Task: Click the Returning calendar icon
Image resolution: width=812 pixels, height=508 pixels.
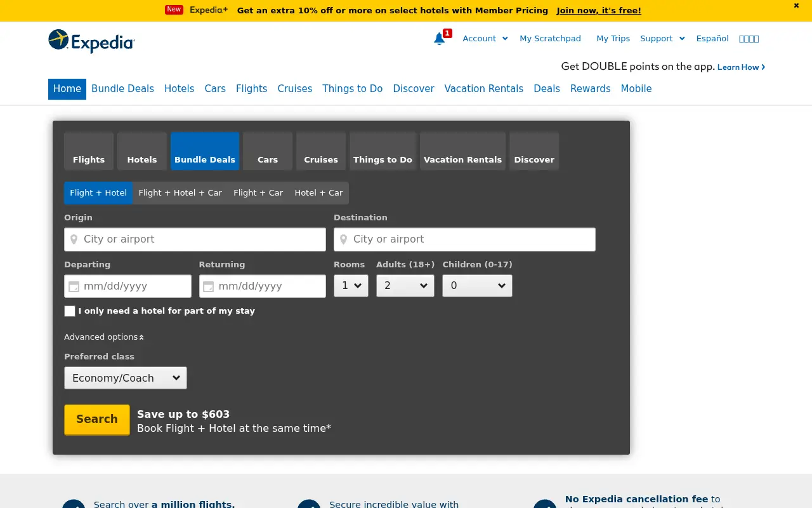Action: (208, 286)
